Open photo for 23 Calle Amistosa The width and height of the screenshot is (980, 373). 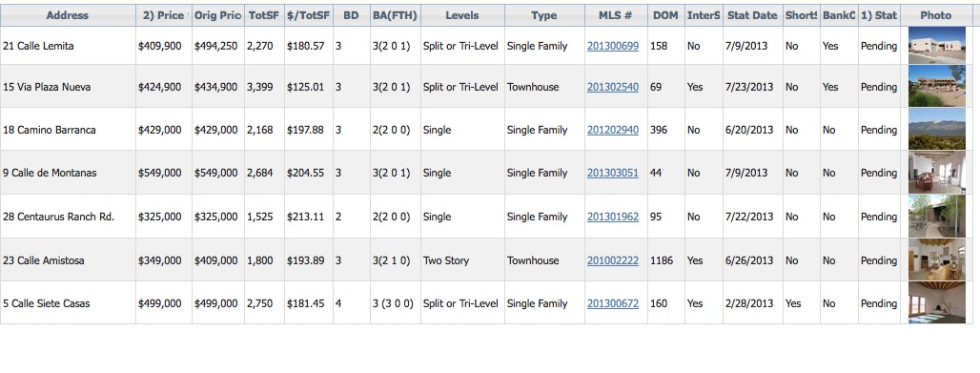(x=936, y=259)
